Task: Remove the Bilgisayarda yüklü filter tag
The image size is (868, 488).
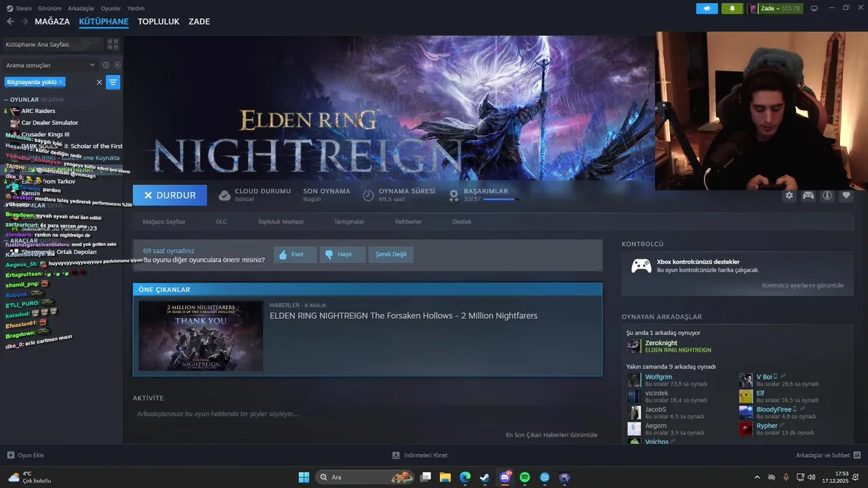Action: pyautogui.click(x=60, y=82)
